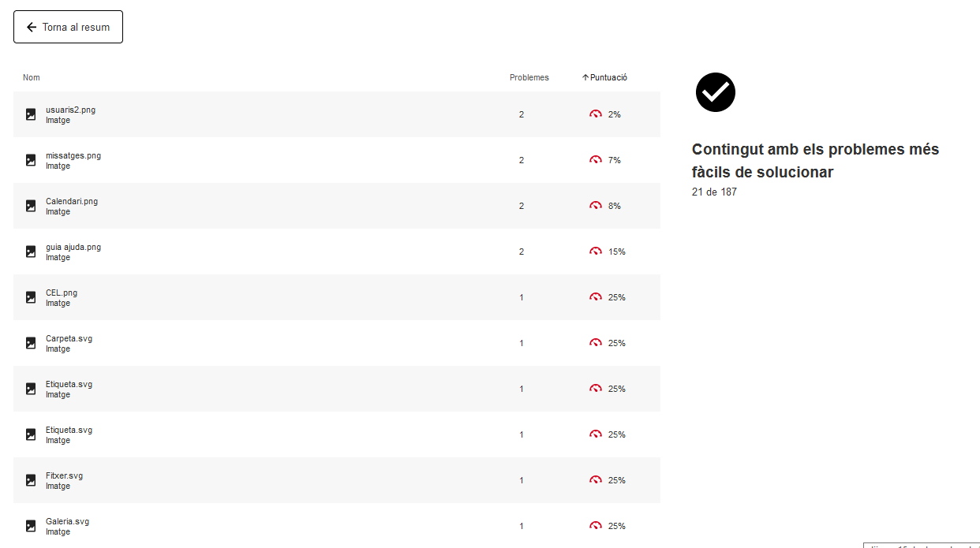Click the image icon beside Galeria.svg
980x548 pixels.
pos(31,526)
